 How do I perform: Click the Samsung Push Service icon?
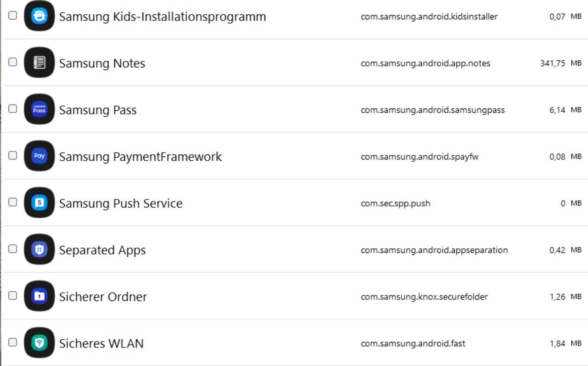[39, 203]
